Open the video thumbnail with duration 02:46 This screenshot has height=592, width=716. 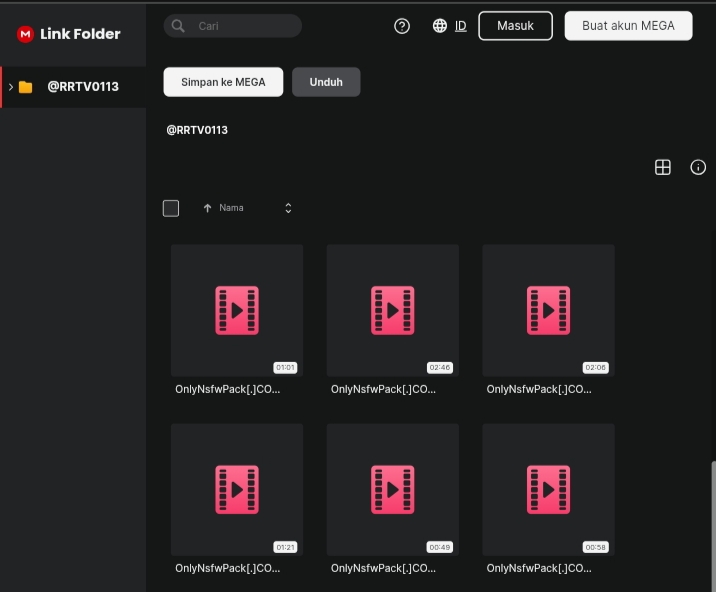pyautogui.click(x=393, y=311)
